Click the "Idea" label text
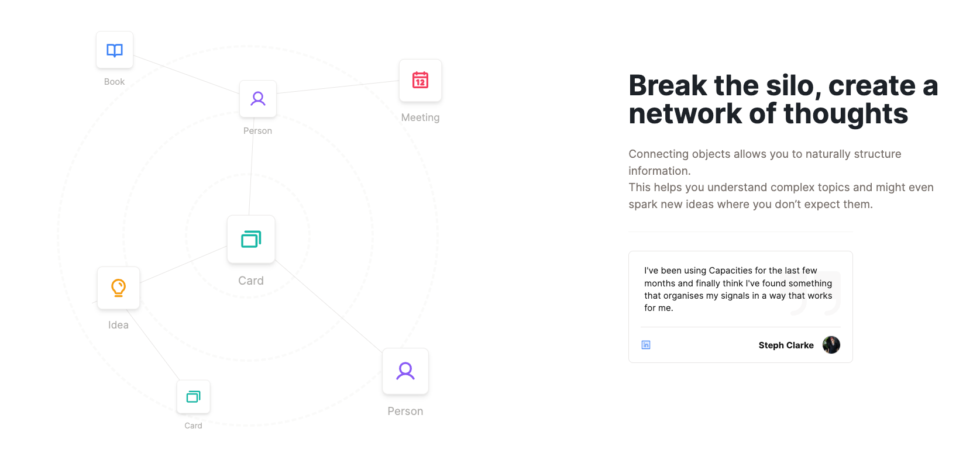 (x=118, y=325)
